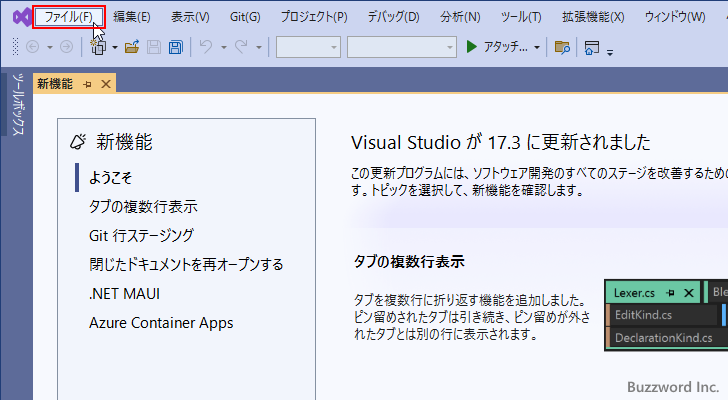728x400 pixels.
Task: Click the window layout toolbar icon
Action: point(592,47)
